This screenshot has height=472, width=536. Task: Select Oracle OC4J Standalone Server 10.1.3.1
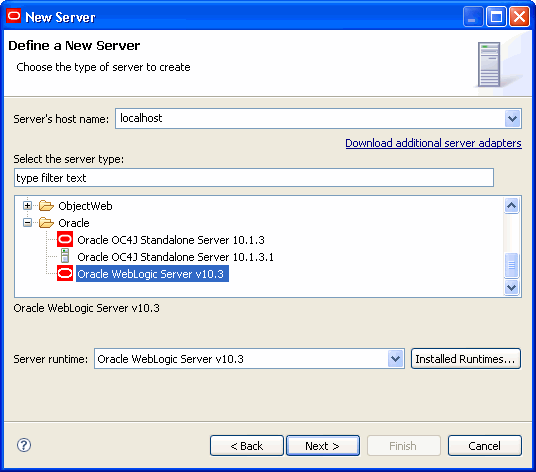pos(175,257)
